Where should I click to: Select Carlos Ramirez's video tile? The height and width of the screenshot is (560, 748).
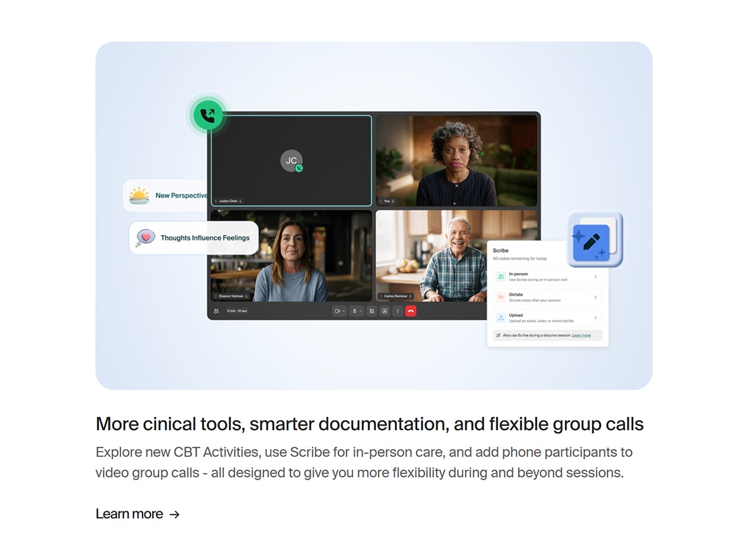pyautogui.click(x=456, y=256)
